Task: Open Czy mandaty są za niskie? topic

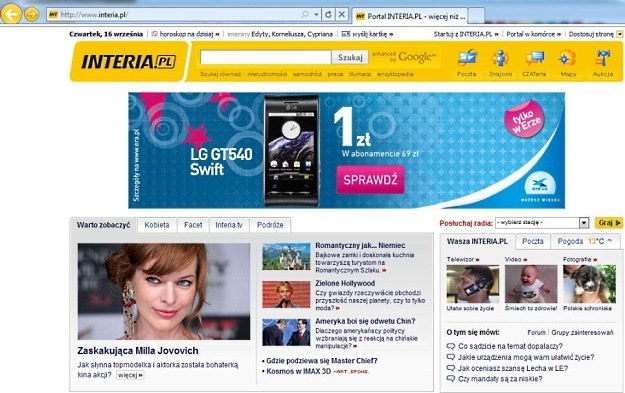Action: pyautogui.click(x=500, y=379)
